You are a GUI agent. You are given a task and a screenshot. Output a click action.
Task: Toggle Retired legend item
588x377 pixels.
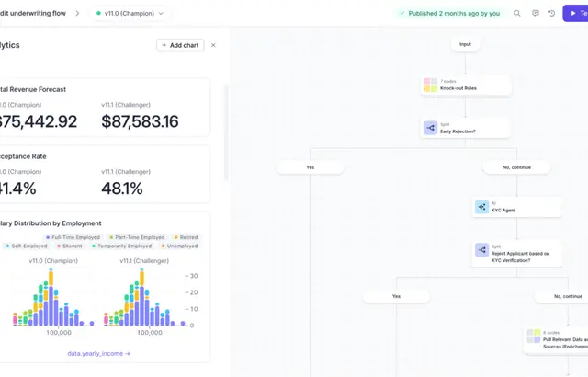(x=186, y=237)
